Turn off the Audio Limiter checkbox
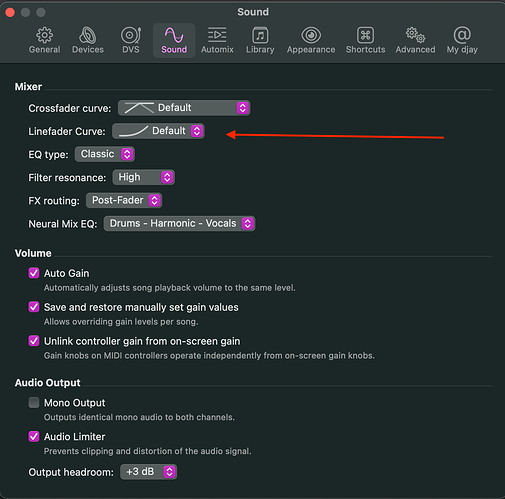The width and height of the screenshot is (505, 499). tap(34, 437)
